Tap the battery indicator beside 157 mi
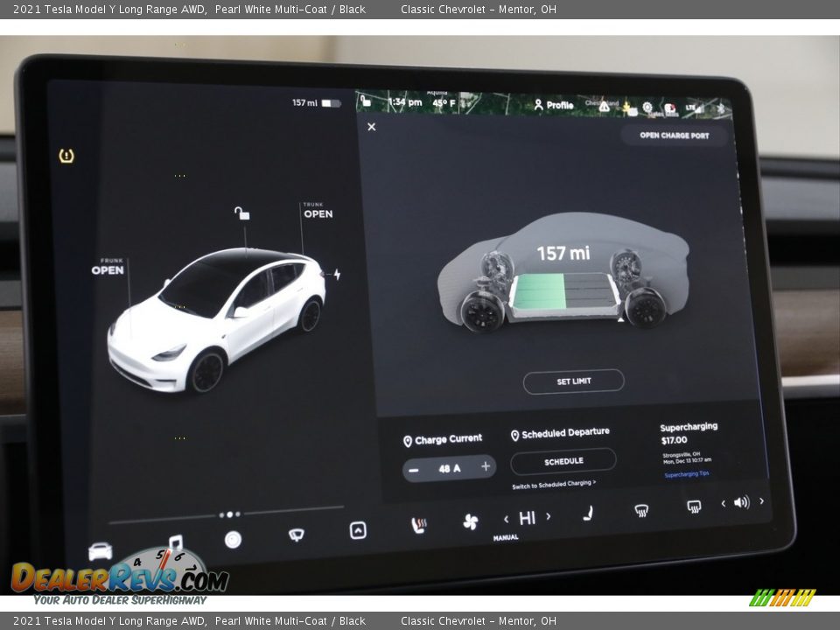The height and width of the screenshot is (630, 840). click(331, 103)
